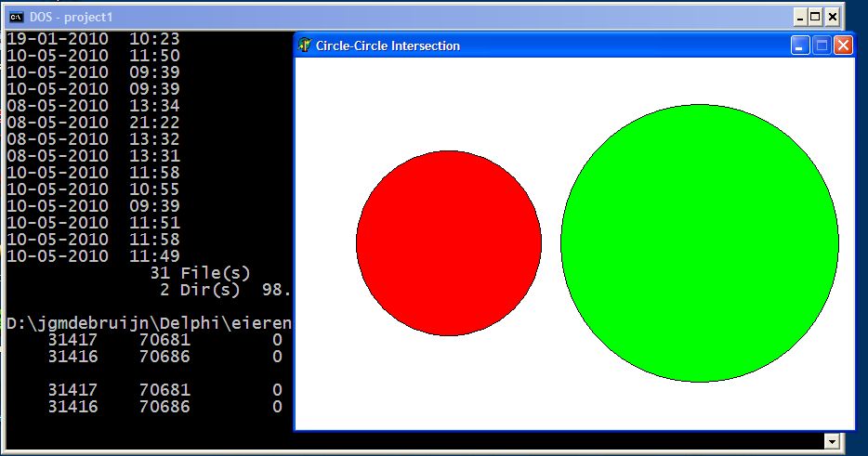The image size is (868, 456).
Task: Select the large green circle
Action: click(699, 243)
